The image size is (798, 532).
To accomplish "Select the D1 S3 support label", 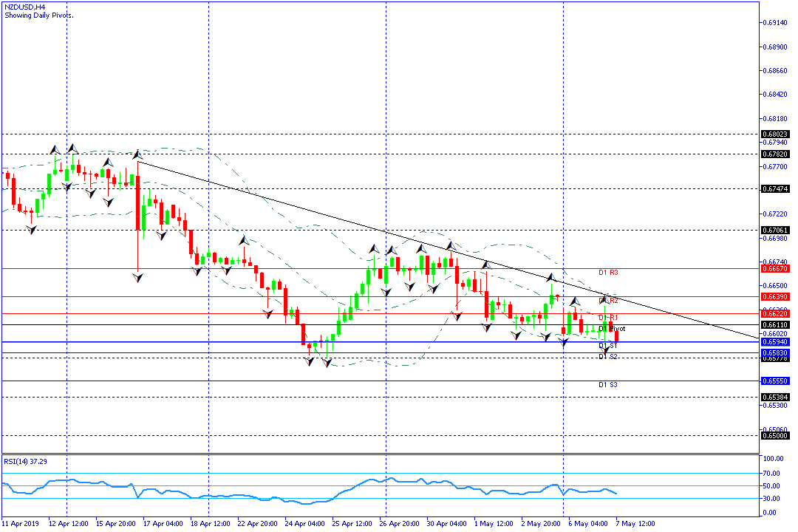I will 608,385.
